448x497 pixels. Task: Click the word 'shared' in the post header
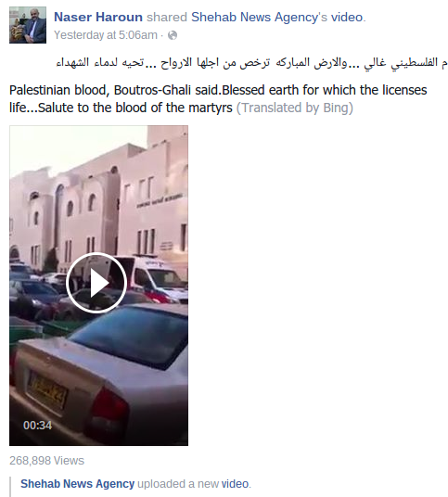(167, 17)
